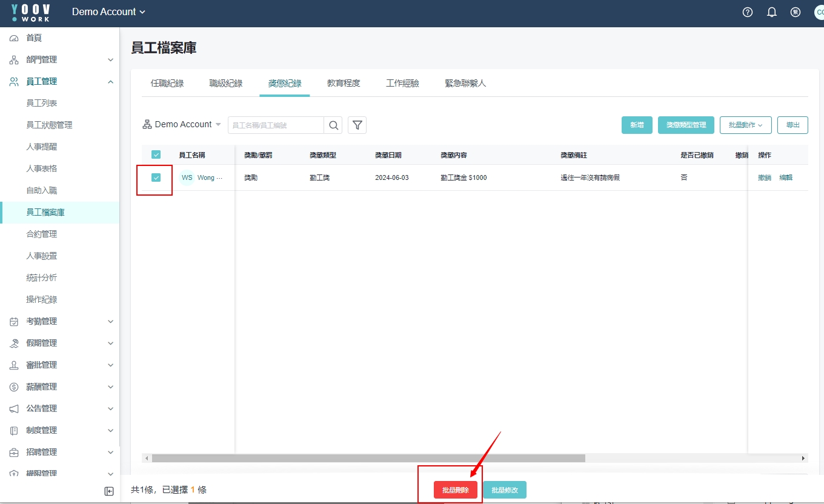Open the 批量動作 dropdown
This screenshot has width=824, height=504.
(745, 125)
